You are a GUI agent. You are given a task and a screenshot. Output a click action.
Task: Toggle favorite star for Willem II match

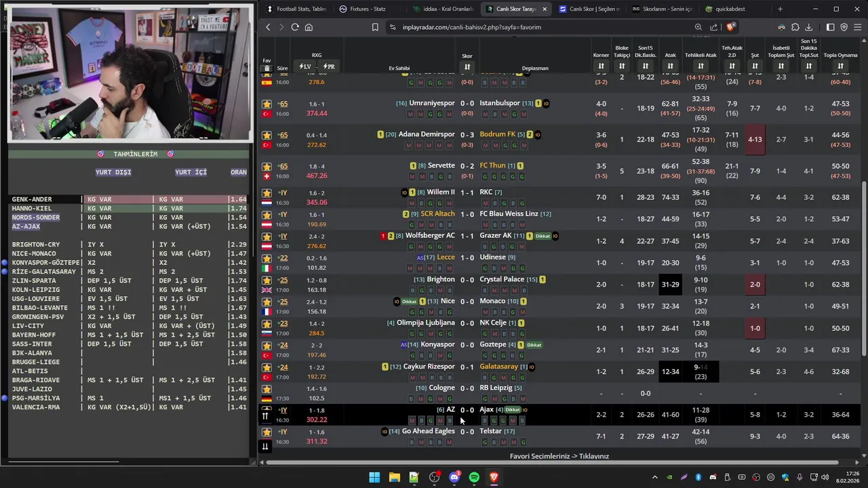(267, 192)
